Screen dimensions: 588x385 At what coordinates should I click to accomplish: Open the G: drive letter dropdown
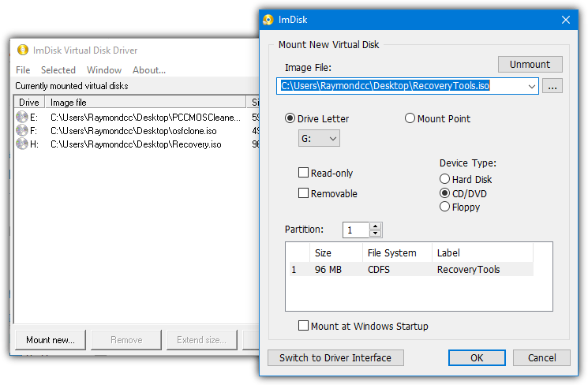tap(319, 138)
